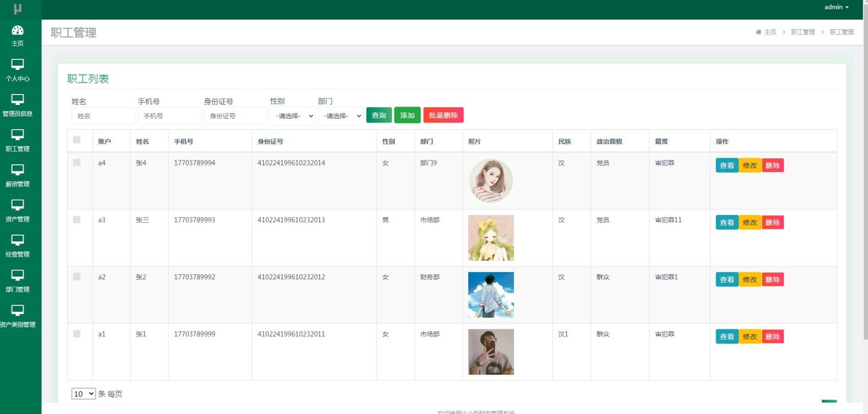Open the 性别 filter dropdown
Screen dimensions: 868x414
pos(293,116)
